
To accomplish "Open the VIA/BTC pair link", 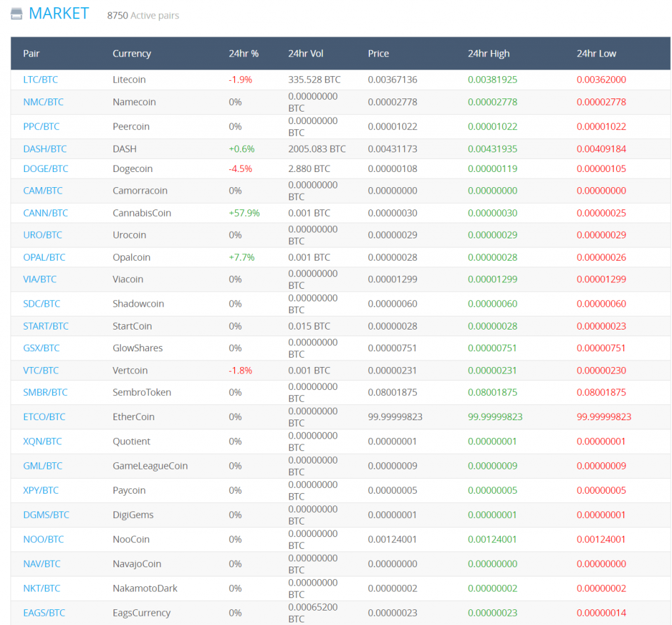I will (40, 279).
